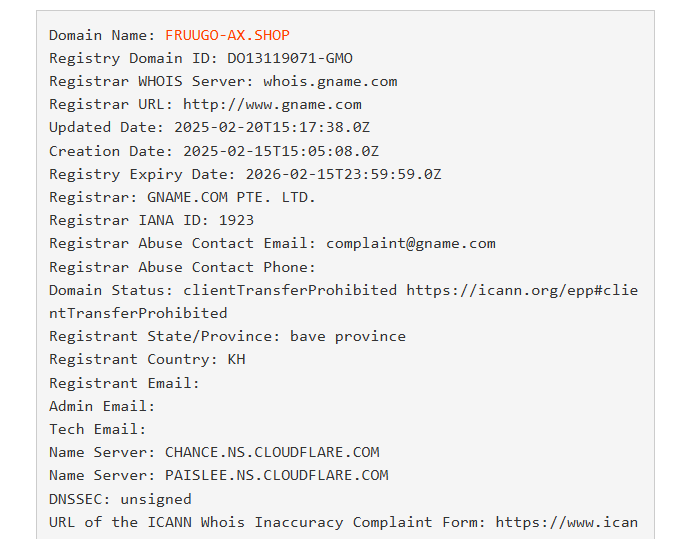This screenshot has height=539, width=679.
Task: Click the bave province registrant state
Action: point(348,336)
